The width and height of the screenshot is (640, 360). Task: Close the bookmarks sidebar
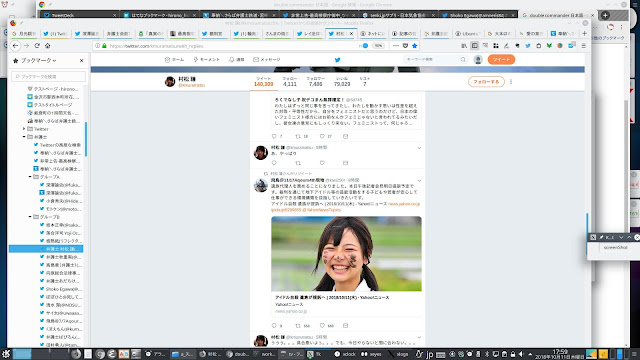[x=81, y=60]
